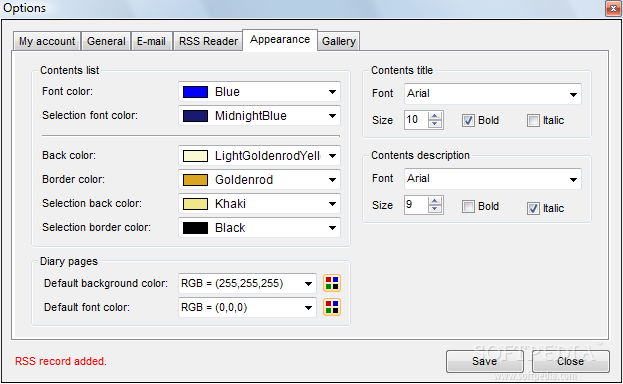Viewport: 623px width, 384px height.
Task: Click the 'Contents list' group heading
Action: point(70,70)
